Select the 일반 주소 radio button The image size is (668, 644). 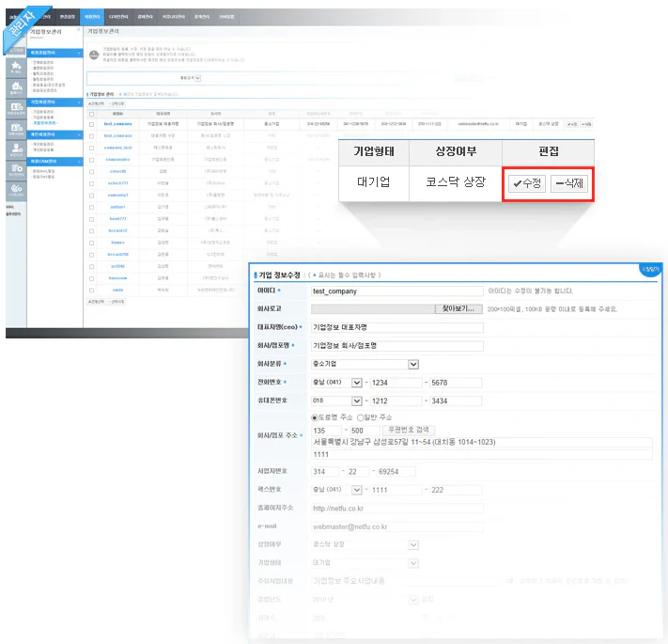coord(361,417)
